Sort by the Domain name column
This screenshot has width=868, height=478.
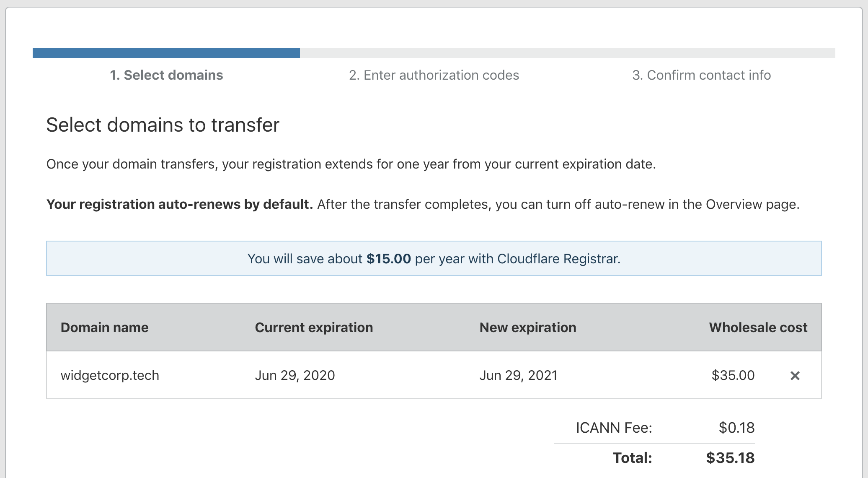[105, 327]
